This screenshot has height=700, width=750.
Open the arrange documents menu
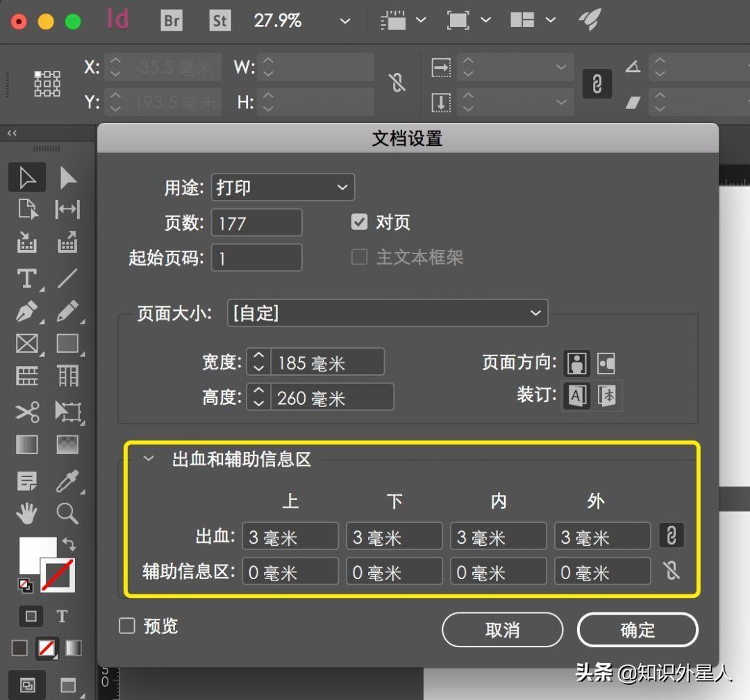(551, 20)
